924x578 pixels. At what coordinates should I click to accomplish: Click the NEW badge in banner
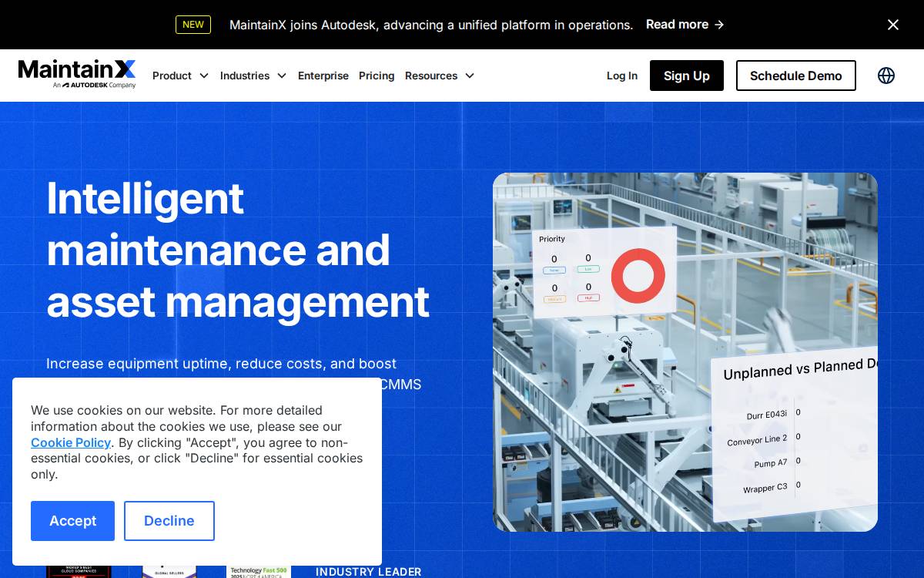click(x=193, y=25)
